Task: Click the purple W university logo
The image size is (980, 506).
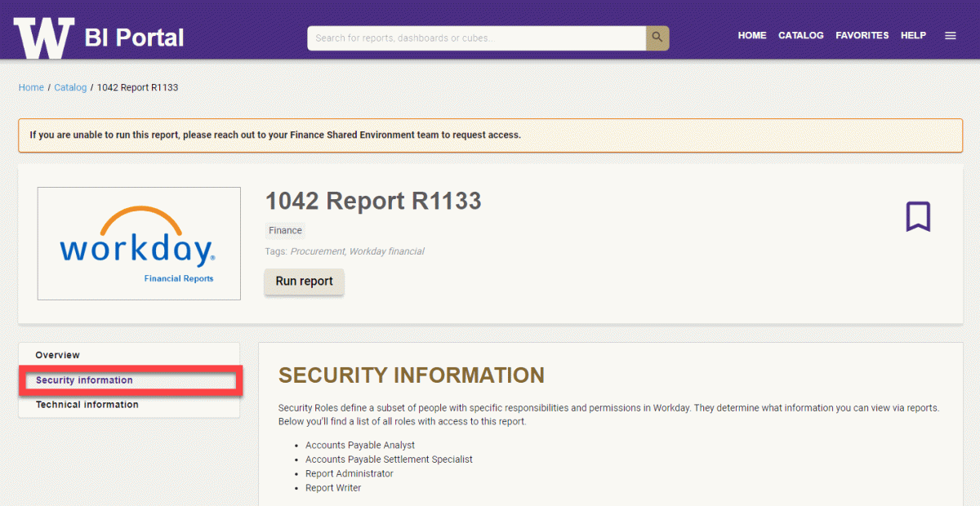Action: 44,35
